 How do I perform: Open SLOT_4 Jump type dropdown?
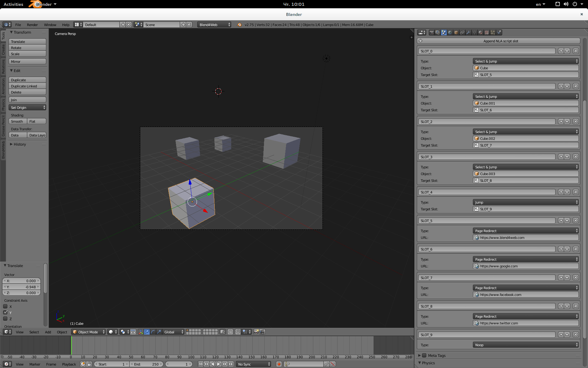pyautogui.click(x=526, y=202)
